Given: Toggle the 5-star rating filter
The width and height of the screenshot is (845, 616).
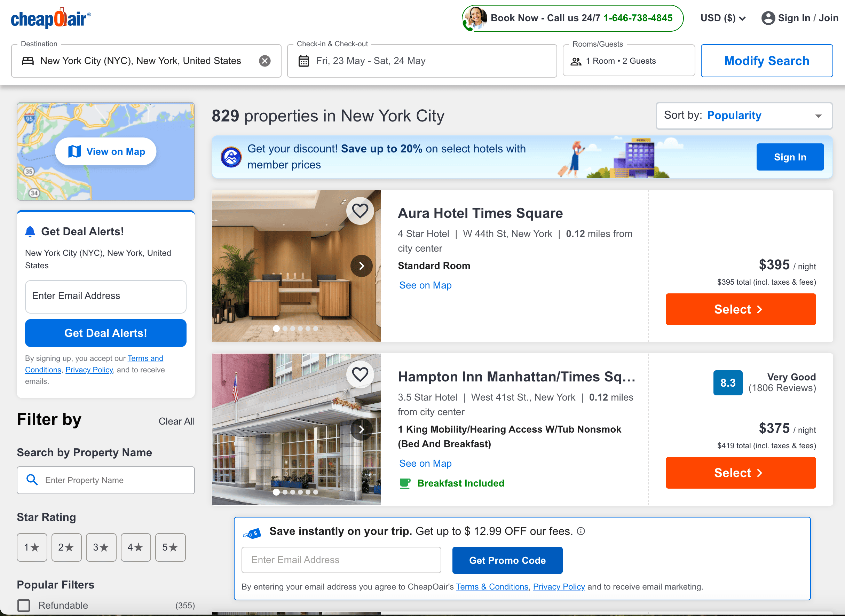Looking at the screenshot, I should pyautogui.click(x=171, y=547).
